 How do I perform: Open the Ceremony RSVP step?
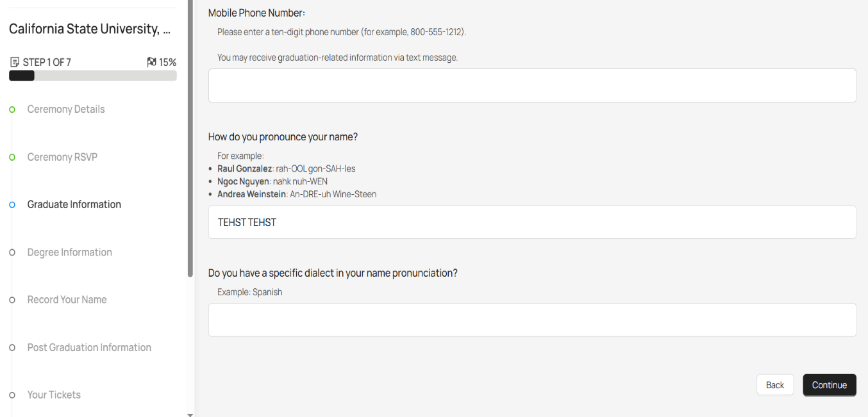tap(62, 157)
